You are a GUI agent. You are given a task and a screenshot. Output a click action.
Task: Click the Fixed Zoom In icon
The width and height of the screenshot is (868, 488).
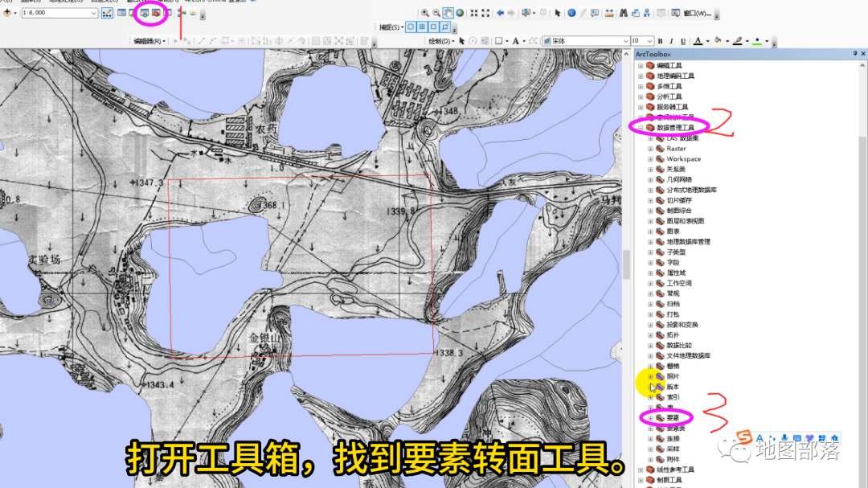[474, 13]
